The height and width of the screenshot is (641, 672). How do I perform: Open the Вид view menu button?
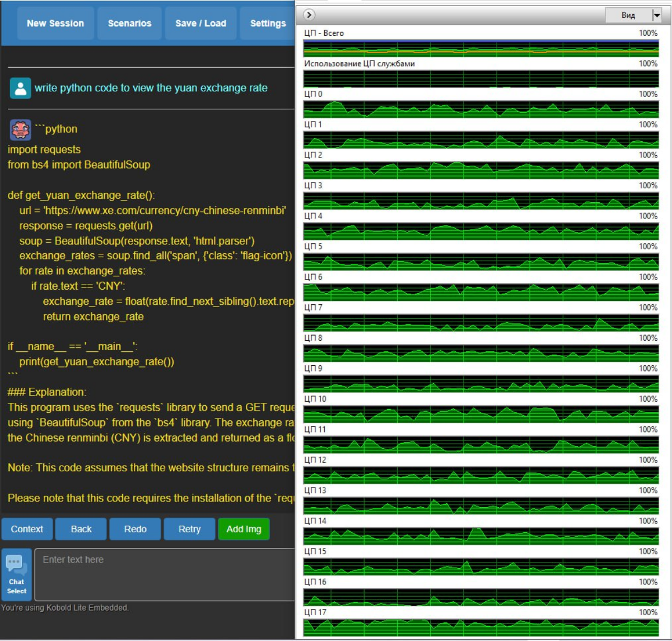click(x=628, y=16)
